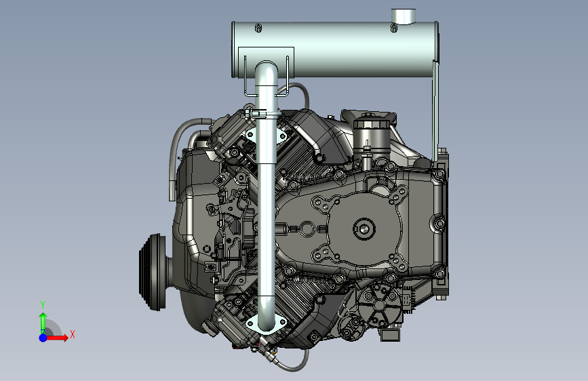Select the grooved pulley on the engine's left

pos(153,272)
